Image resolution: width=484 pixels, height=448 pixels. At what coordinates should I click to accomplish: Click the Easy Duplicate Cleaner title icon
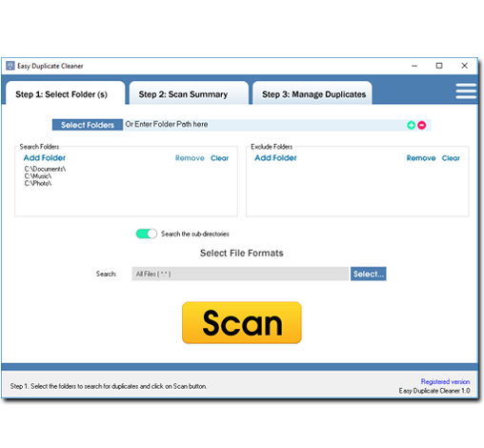point(10,66)
